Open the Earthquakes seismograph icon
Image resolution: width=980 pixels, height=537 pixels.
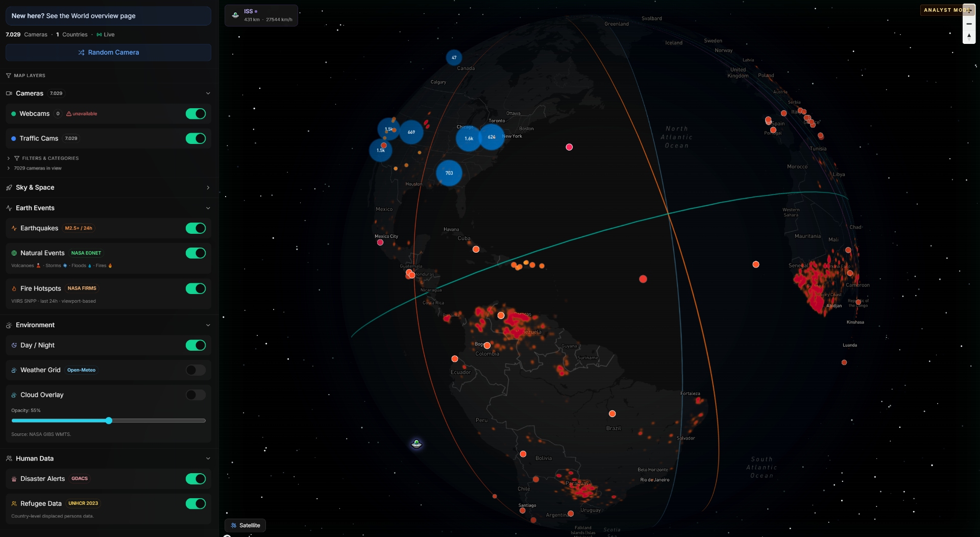(x=13, y=228)
